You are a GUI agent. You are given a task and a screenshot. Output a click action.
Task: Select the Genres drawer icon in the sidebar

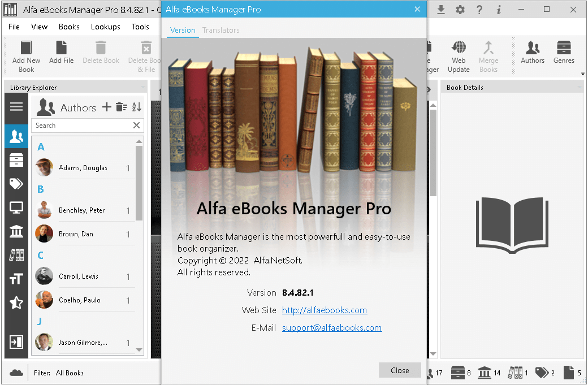click(x=16, y=160)
